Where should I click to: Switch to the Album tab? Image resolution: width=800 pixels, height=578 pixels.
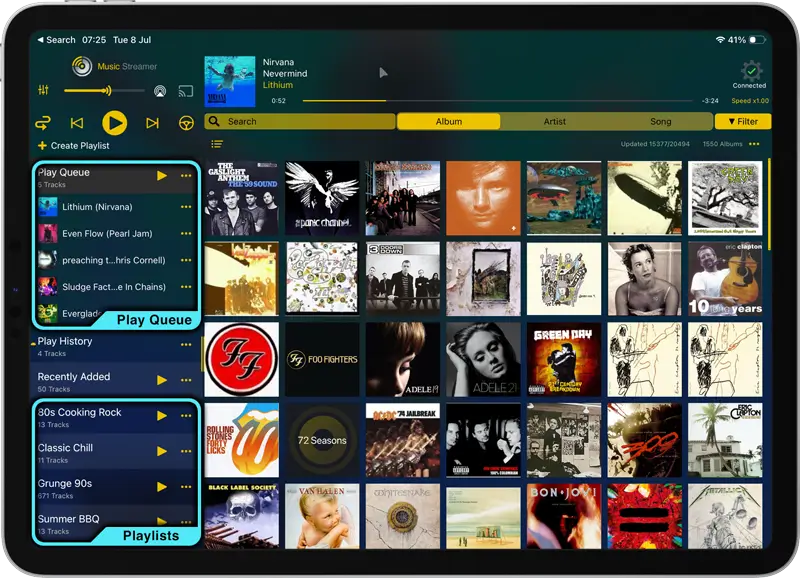(x=448, y=121)
